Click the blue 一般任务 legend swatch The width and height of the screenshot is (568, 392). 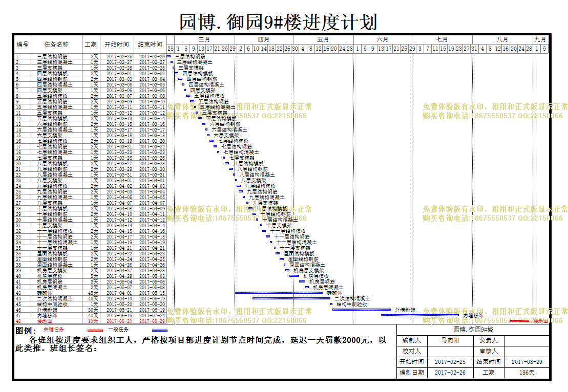(x=160, y=331)
